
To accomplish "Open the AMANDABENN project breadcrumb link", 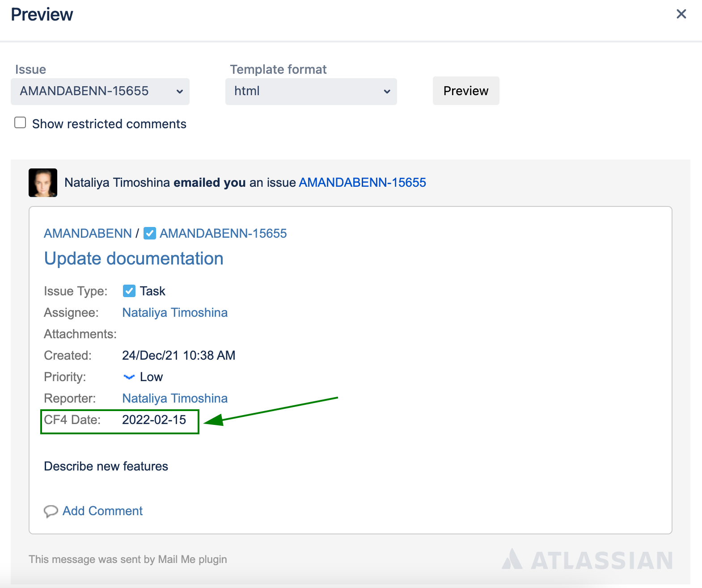I will tap(88, 233).
